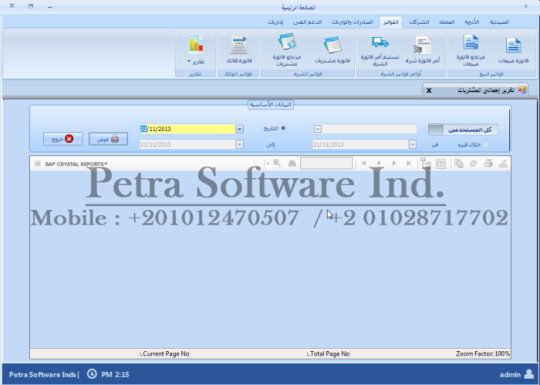
Task: Click the Crystal Reports refresh icon
Action: click(x=474, y=164)
